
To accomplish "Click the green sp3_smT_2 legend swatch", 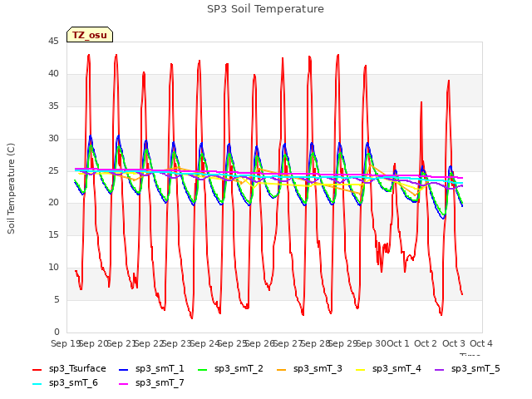I will [202, 369].
